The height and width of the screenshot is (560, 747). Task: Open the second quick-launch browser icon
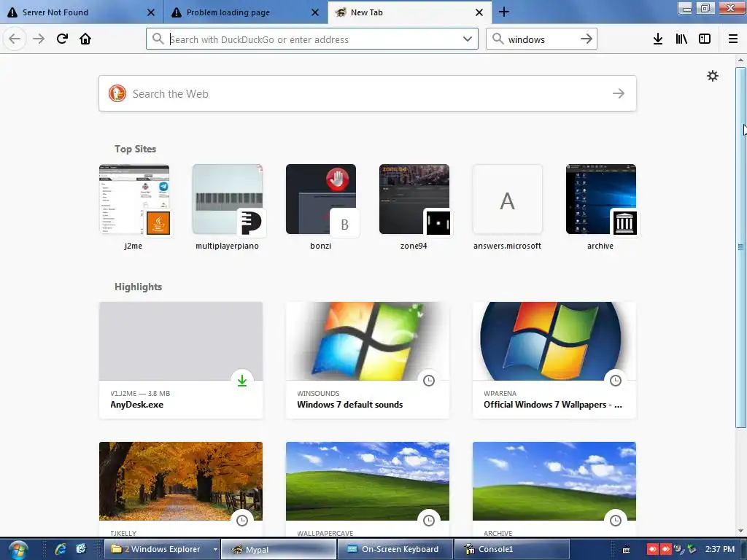[81, 549]
